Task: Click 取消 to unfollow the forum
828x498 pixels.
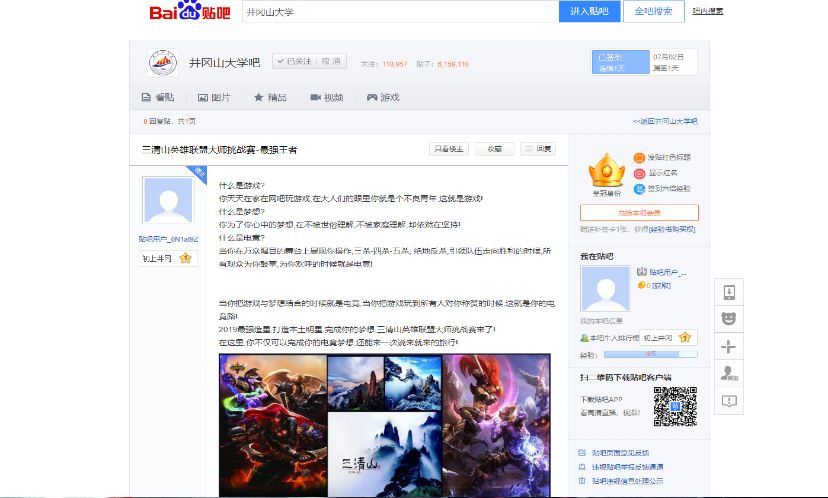Action: coord(331,61)
